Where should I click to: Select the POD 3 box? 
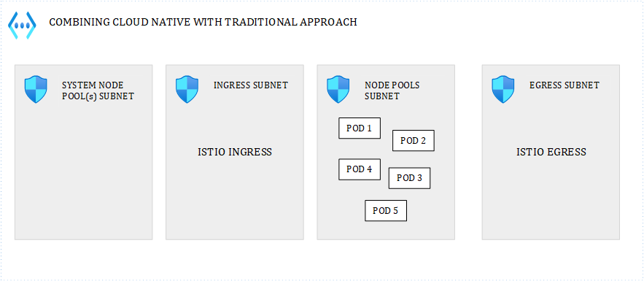[x=409, y=178]
